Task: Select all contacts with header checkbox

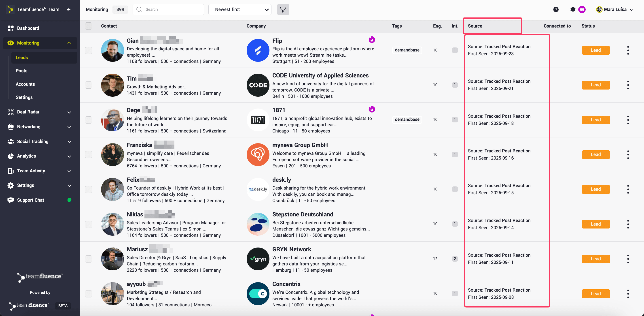Action: click(x=89, y=26)
